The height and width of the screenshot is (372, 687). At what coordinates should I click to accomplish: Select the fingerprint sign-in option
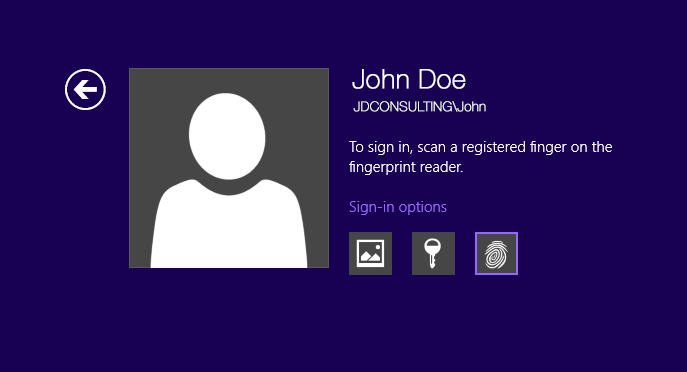496,254
